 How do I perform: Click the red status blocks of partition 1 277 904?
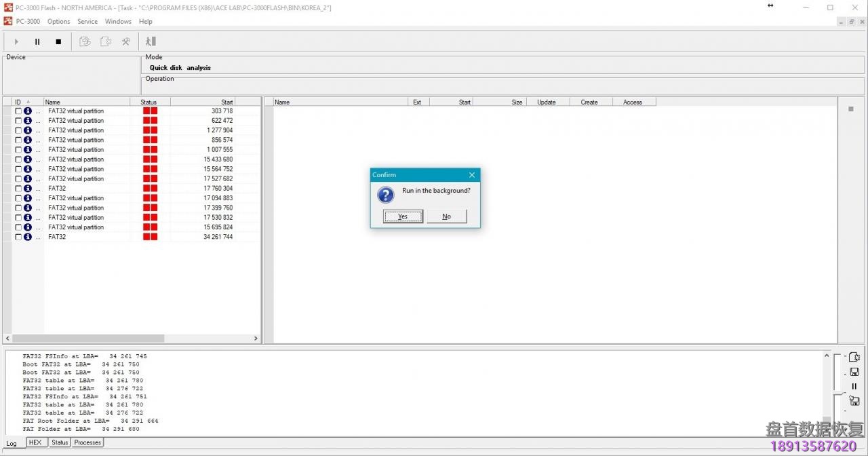tap(150, 130)
